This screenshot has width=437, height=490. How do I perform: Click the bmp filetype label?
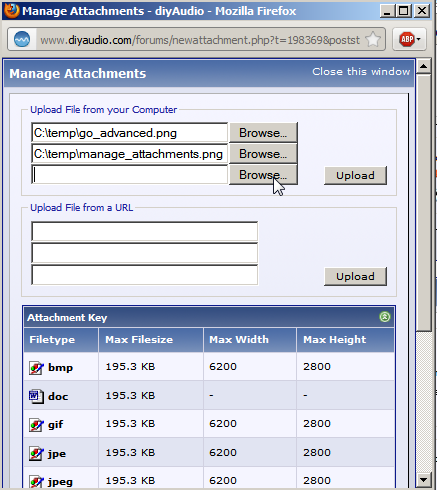60,368
